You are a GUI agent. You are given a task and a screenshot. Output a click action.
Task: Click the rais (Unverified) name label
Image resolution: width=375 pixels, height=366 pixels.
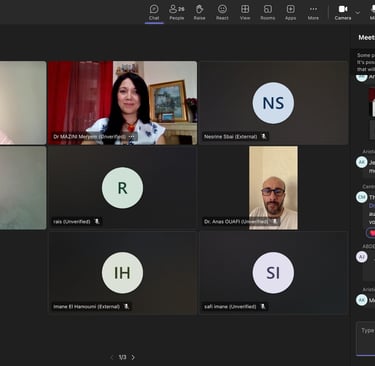click(x=72, y=221)
